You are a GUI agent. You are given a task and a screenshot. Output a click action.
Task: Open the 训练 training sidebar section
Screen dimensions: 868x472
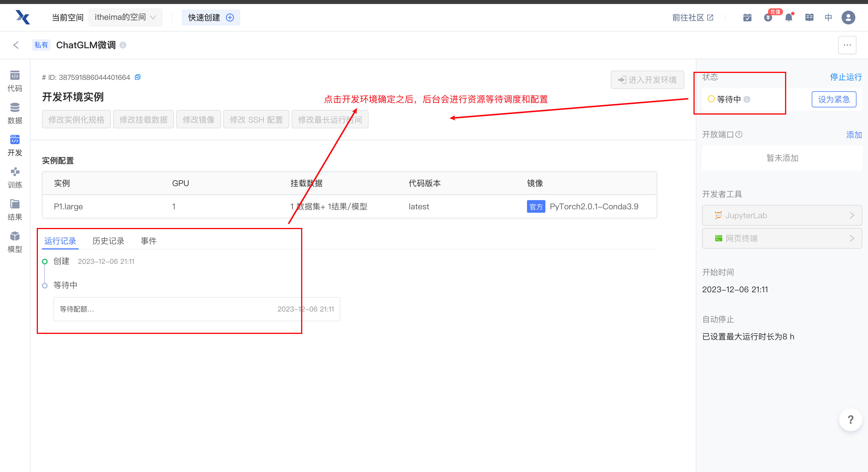(15, 178)
